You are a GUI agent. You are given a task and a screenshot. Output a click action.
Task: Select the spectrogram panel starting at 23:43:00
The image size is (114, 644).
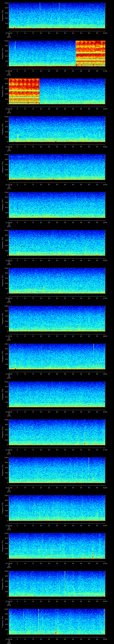pos(57,546)
